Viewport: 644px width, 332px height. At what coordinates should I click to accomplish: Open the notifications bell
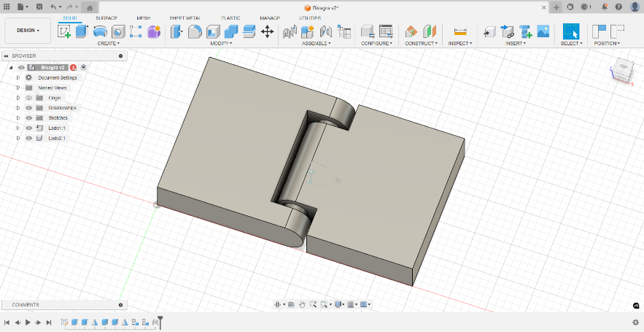pos(605,7)
